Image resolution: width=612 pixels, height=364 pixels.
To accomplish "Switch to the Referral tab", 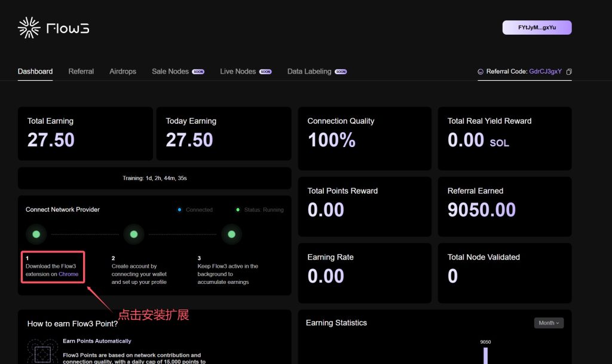I will [81, 71].
